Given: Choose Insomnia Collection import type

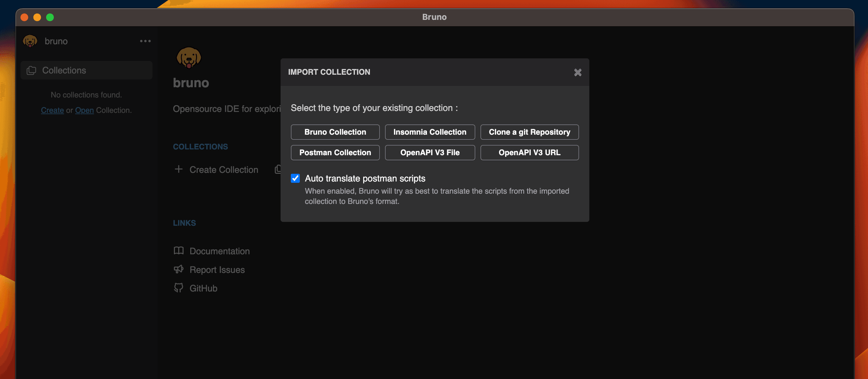Looking at the screenshot, I should [x=430, y=132].
